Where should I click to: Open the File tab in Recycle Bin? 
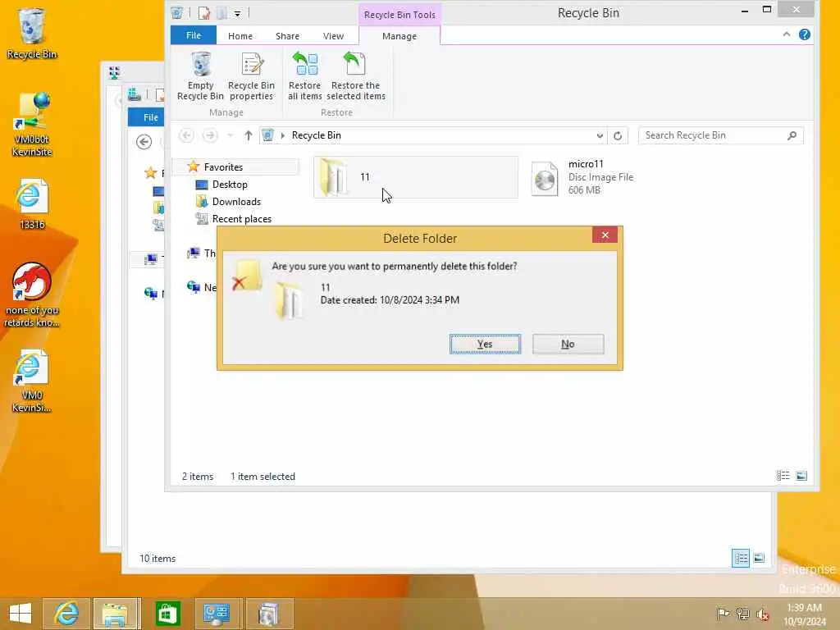194,35
